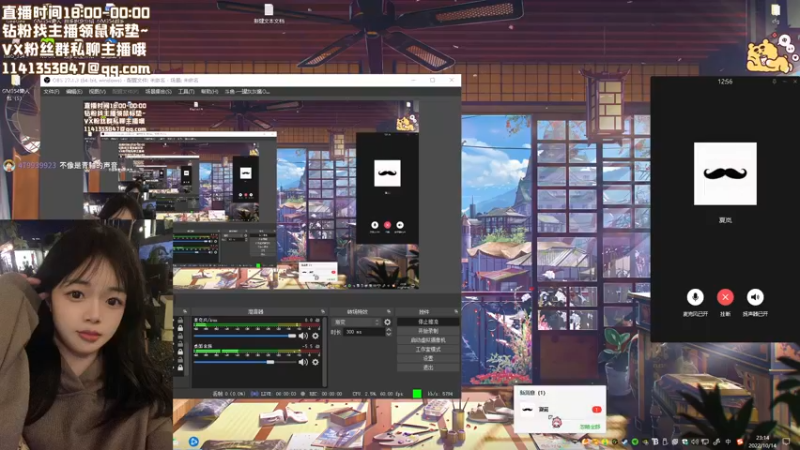Open the 工具(T) menu in OBS
This screenshot has height=450, width=800.
click(x=186, y=91)
